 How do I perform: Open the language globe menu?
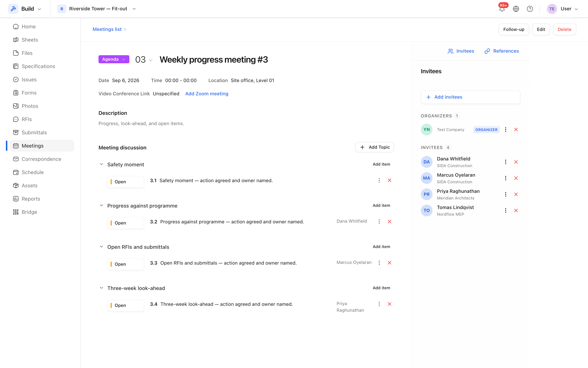tap(516, 9)
